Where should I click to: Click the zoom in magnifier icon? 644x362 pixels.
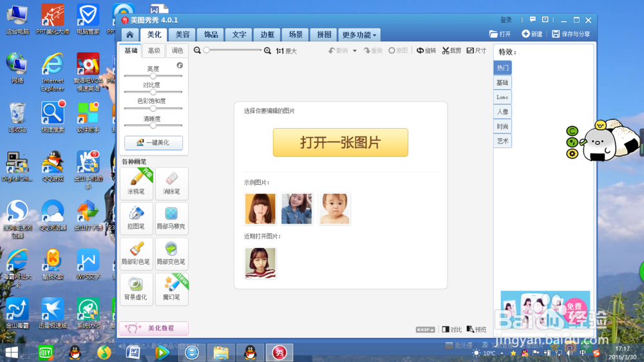267,50
